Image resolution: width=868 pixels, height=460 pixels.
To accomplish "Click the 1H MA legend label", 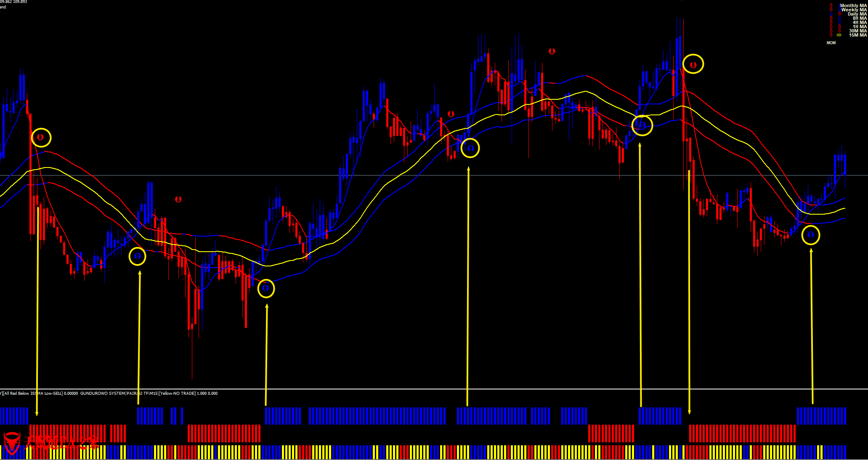I will click(x=860, y=27).
